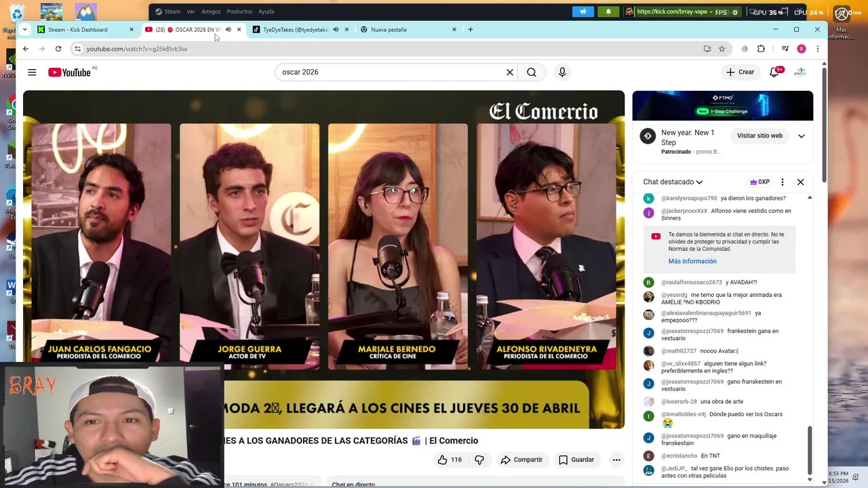Viewport: 868px width, 488px height.
Task: Click Steam announcements megaphone button
Action: (583, 12)
